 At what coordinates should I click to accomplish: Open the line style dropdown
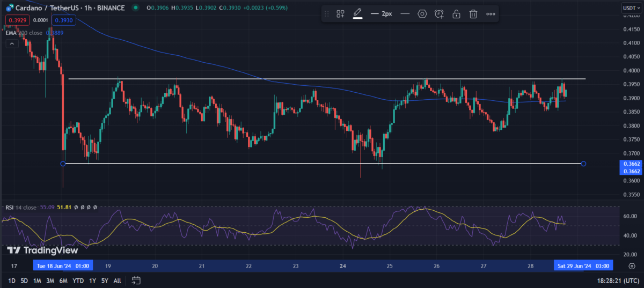(405, 14)
